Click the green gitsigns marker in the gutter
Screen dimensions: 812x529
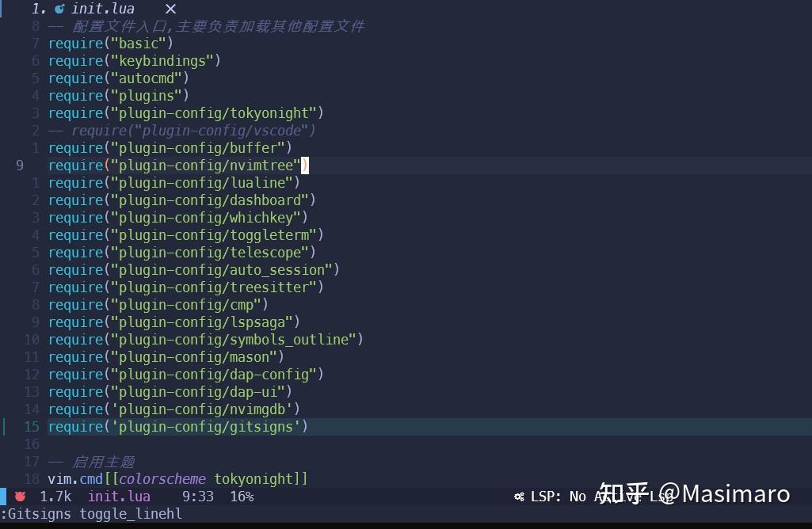(x=3, y=426)
